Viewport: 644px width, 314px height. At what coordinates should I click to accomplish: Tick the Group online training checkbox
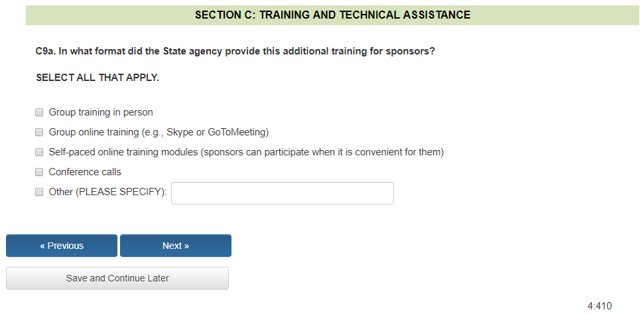pos(39,132)
